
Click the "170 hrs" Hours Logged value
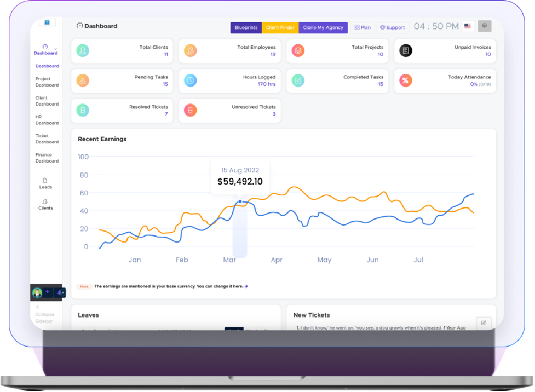(267, 84)
